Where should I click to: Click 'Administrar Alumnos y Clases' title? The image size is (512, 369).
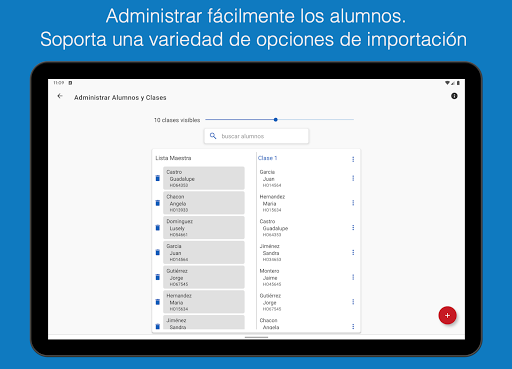120,98
